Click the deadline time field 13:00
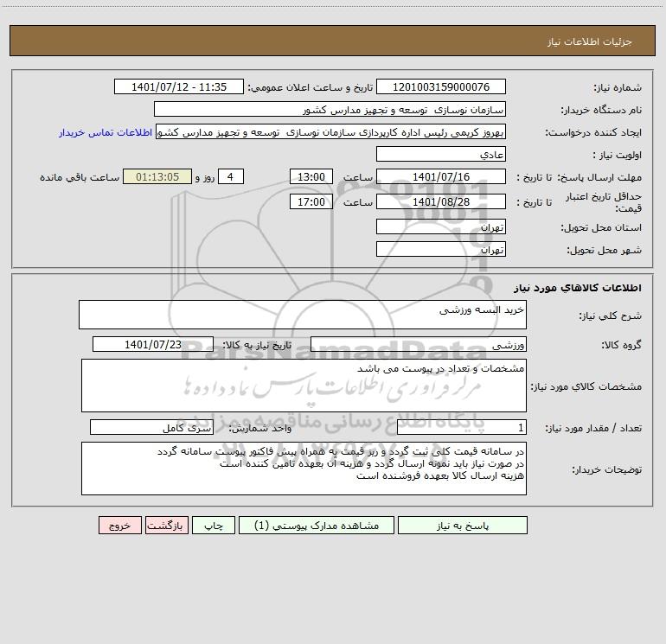666x644 pixels. (311, 176)
